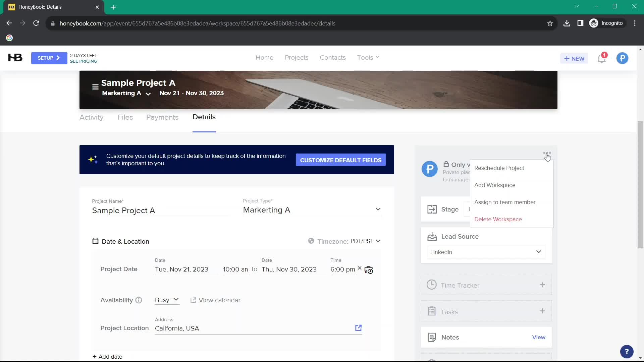644x362 pixels.
Task: Toggle Availability status to Busy
Action: click(166, 300)
